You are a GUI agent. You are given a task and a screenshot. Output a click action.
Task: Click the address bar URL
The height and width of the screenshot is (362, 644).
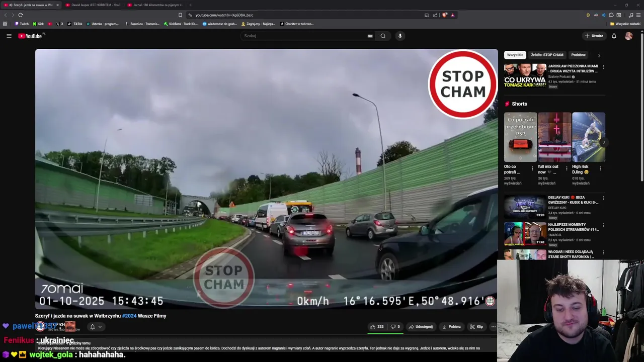click(224, 15)
